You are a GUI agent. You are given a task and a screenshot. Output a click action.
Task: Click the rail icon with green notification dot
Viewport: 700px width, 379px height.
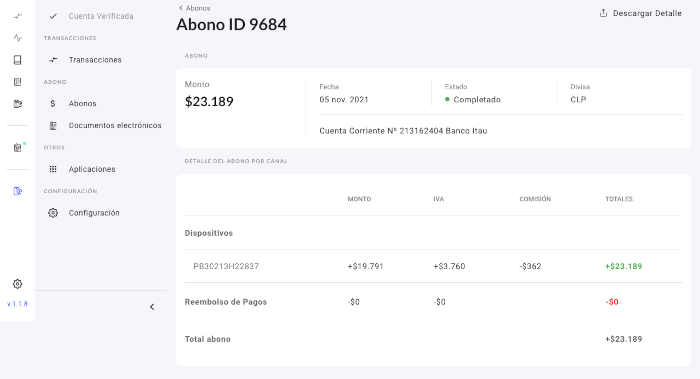coord(18,147)
